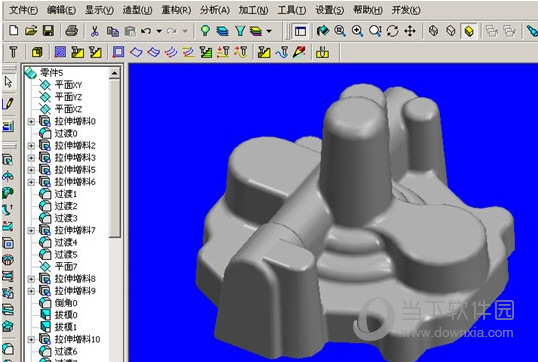Open the 造型(U) menu
The image size is (538, 362).
138,10
